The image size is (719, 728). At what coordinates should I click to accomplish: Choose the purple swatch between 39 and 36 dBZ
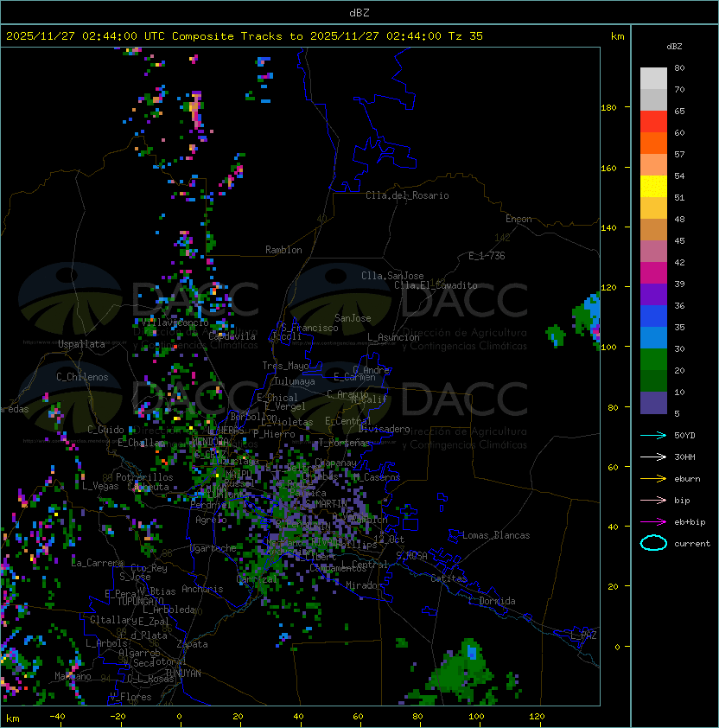click(x=653, y=294)
